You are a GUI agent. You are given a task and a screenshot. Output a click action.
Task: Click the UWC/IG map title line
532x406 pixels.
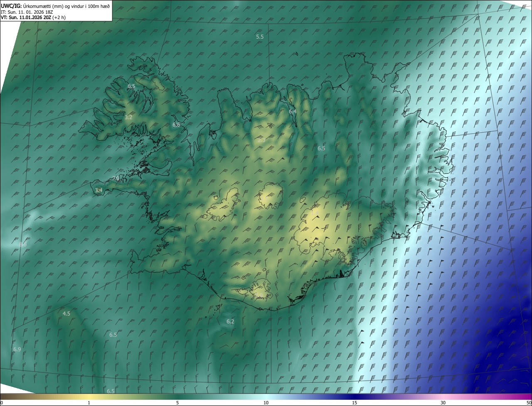click(55, 5)
